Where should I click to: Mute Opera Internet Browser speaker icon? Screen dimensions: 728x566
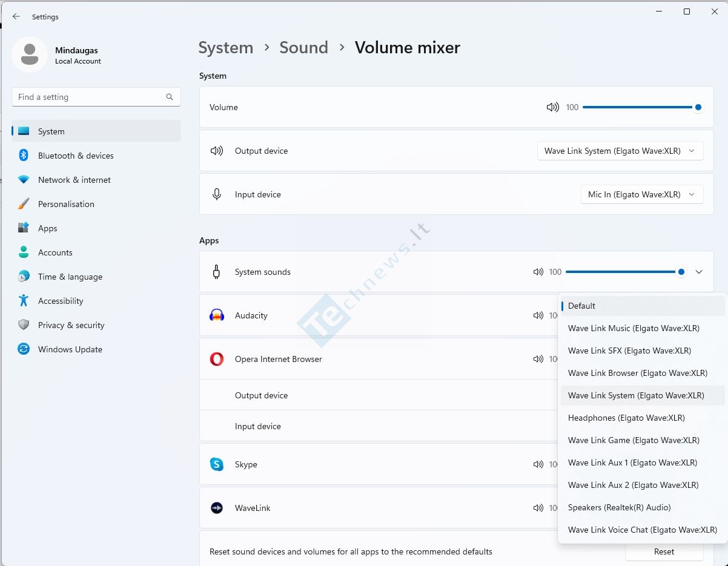point(538,359)
